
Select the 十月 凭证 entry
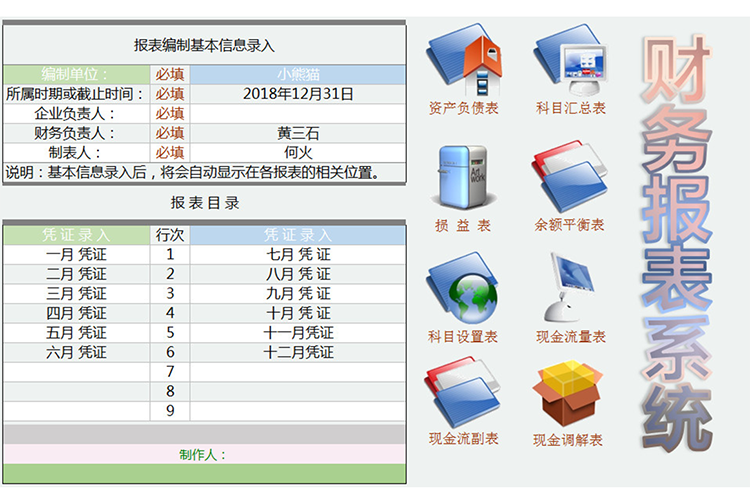298,313
